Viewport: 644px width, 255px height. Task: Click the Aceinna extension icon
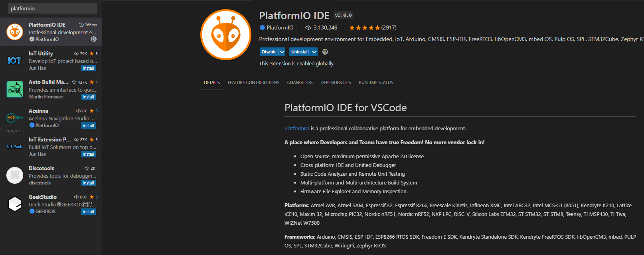coord(15,118)
